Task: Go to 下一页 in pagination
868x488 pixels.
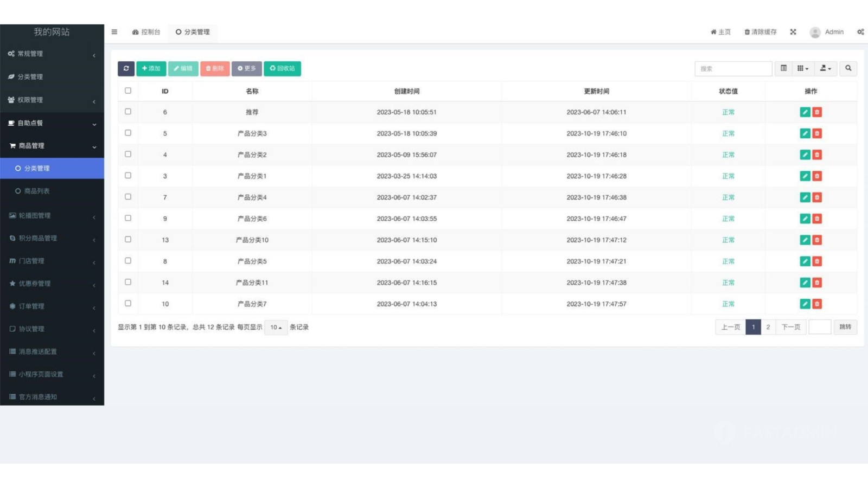Action: [790, 327]
